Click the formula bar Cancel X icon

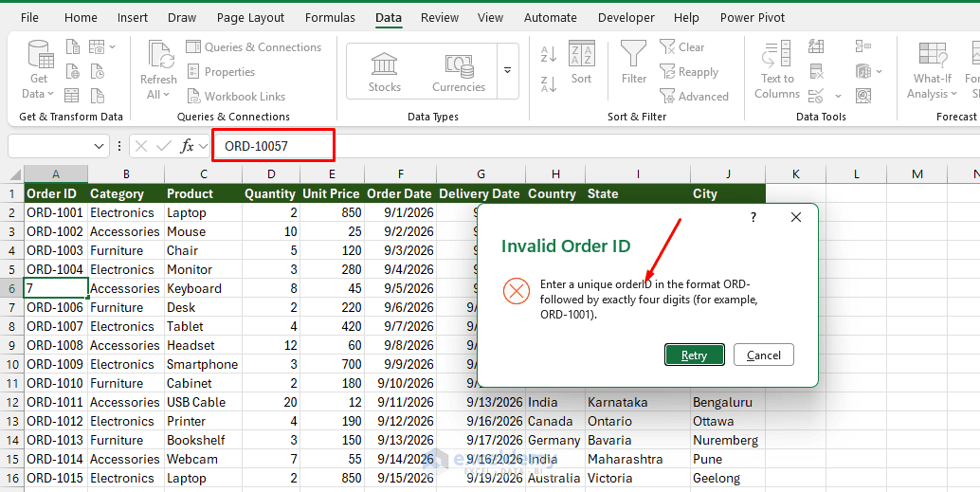[x=141, y=146]
